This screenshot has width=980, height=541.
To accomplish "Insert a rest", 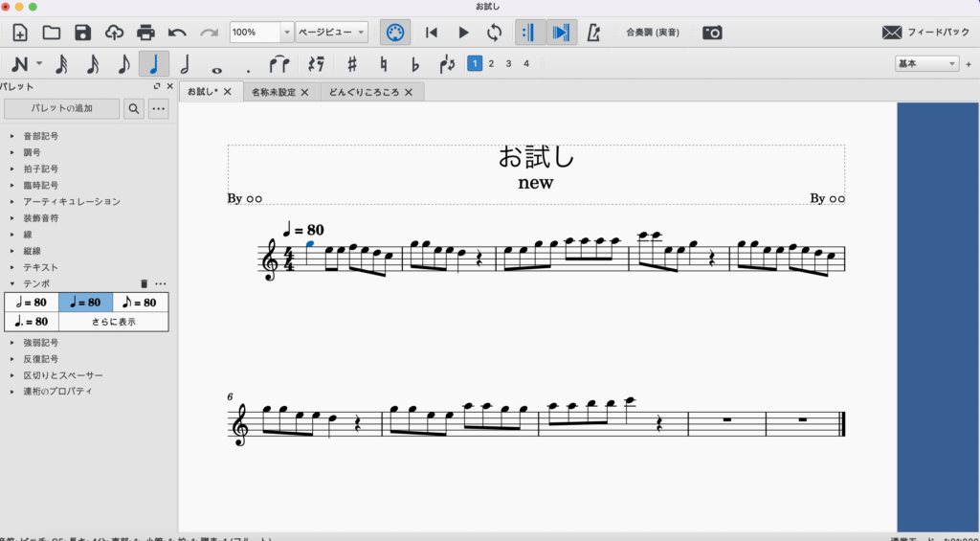I will click(x=316, y=64).
